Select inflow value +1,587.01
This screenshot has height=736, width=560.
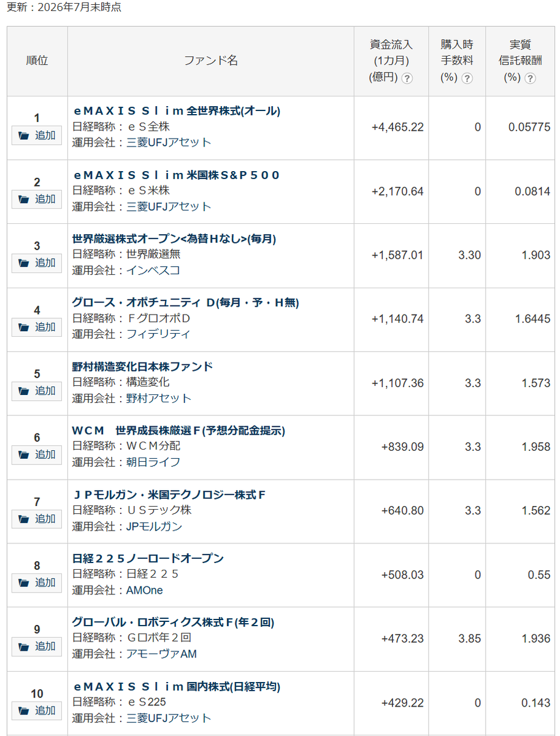tap(397, 255)
